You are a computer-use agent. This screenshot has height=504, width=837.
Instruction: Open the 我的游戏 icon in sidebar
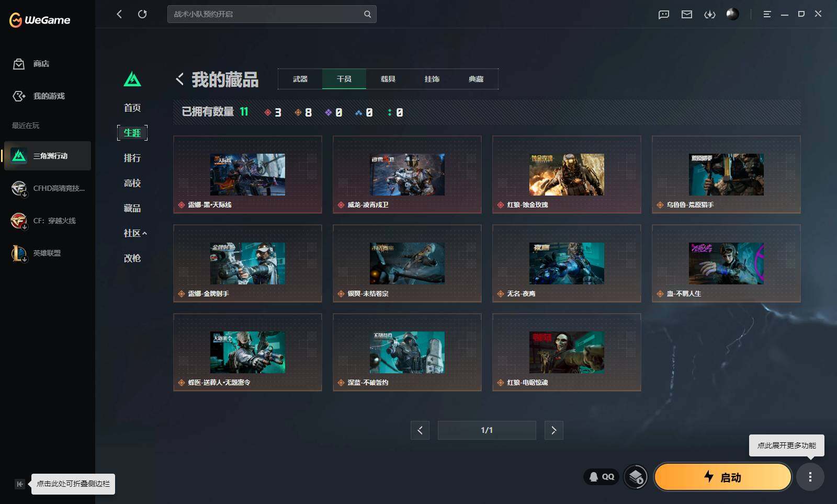(x=19, y=96)
